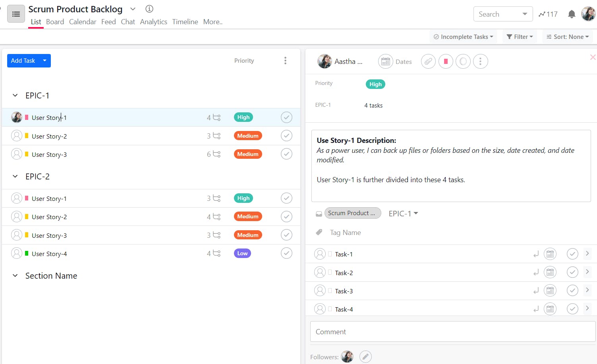This screenshot has height=364, width=597.
Task: Click the Add Task button
Action: [23, 61]
